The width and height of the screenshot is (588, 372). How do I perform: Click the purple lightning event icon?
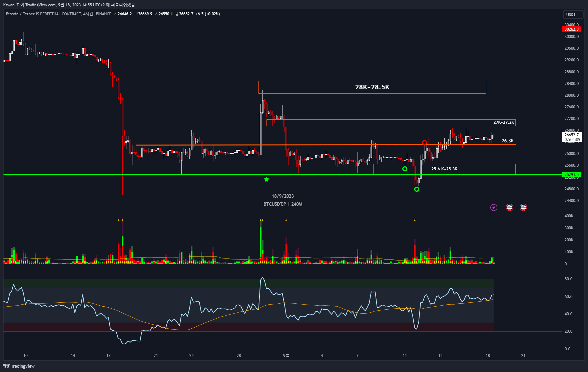(494, 207)
